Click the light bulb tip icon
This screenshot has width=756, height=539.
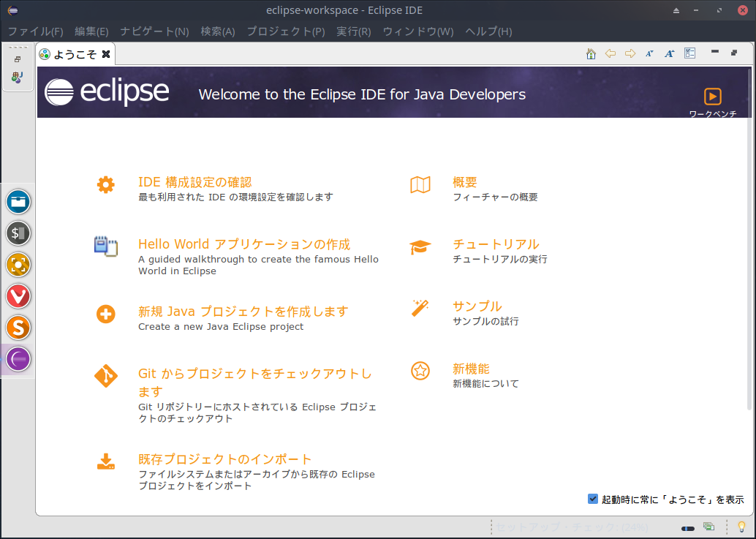click(x=741, y=527)
